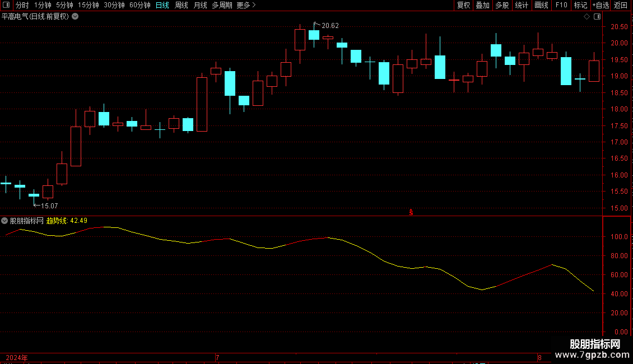Open F10 company info
This screenshot has height=364, width=633.
(x=561, y=5)
